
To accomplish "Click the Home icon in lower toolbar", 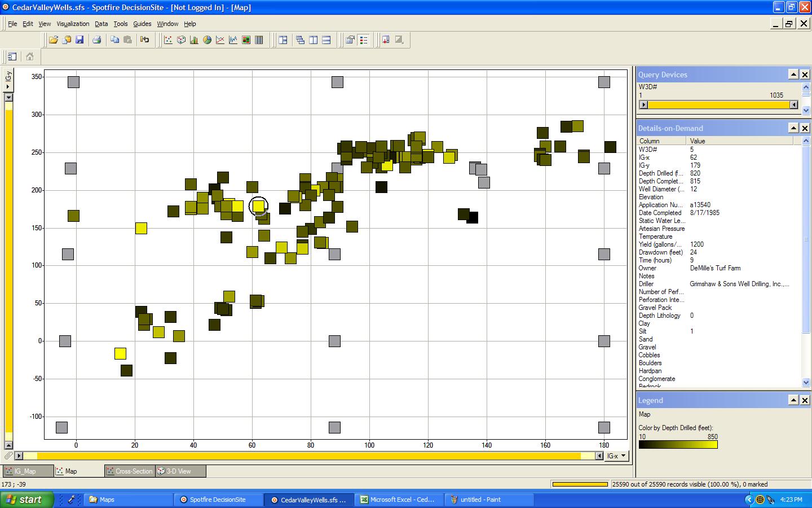I will 30,56.
